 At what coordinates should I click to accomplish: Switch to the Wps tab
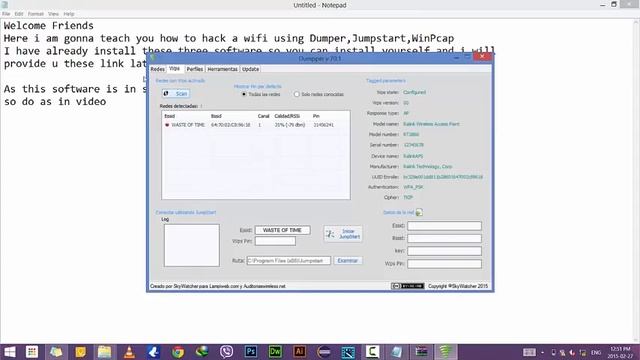click(174, 69)
